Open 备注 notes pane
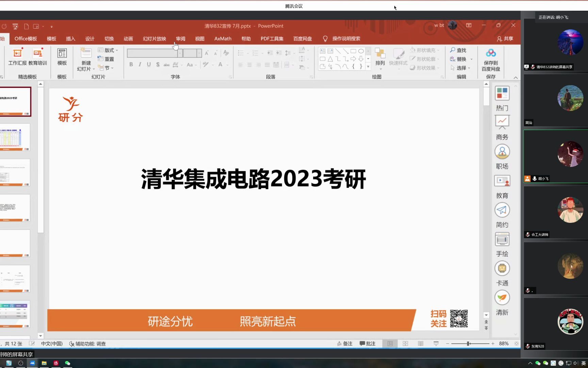588x368 pixels. (x=344, y=343)
